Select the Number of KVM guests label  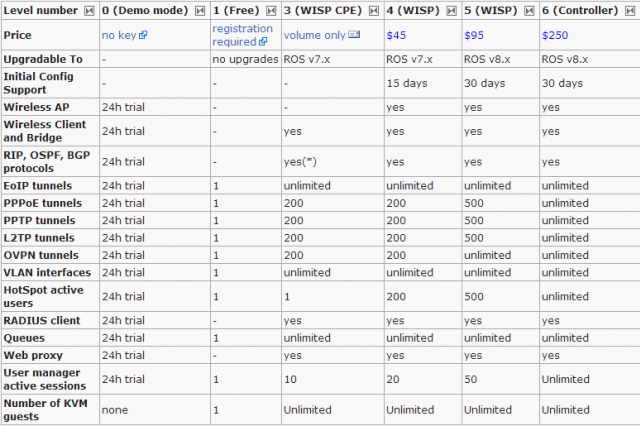tap(45, 410)
